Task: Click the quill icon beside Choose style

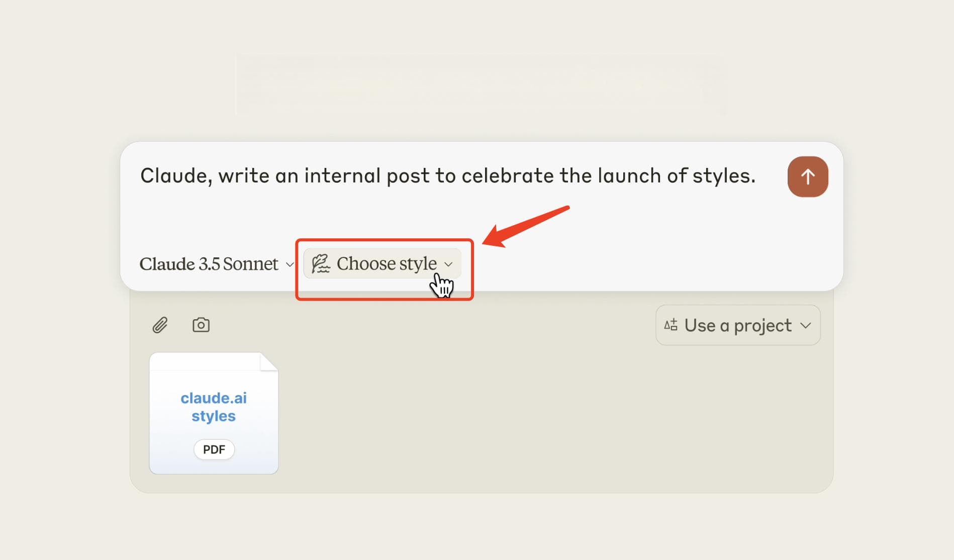Action: (320, 263)
